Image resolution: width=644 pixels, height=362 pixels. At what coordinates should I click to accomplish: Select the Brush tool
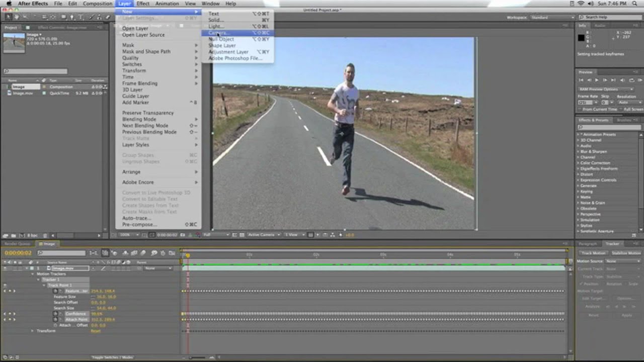[91, 17]
